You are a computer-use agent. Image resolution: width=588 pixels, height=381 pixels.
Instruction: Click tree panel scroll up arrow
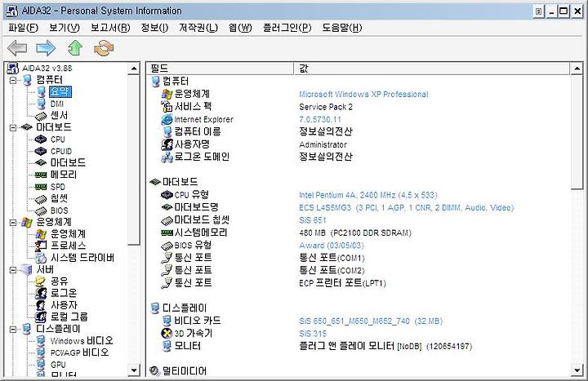(x=134, y=69)
